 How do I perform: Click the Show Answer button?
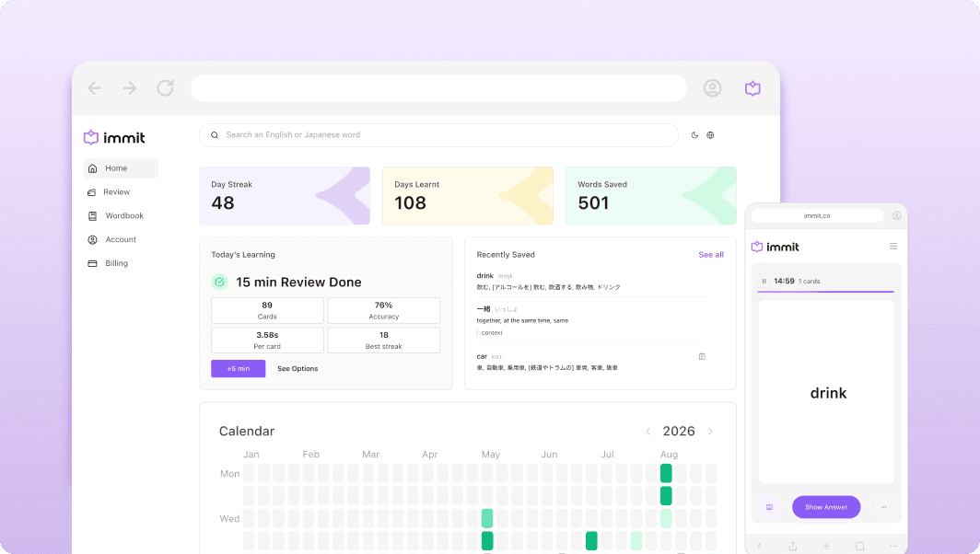tap(826, 507)
